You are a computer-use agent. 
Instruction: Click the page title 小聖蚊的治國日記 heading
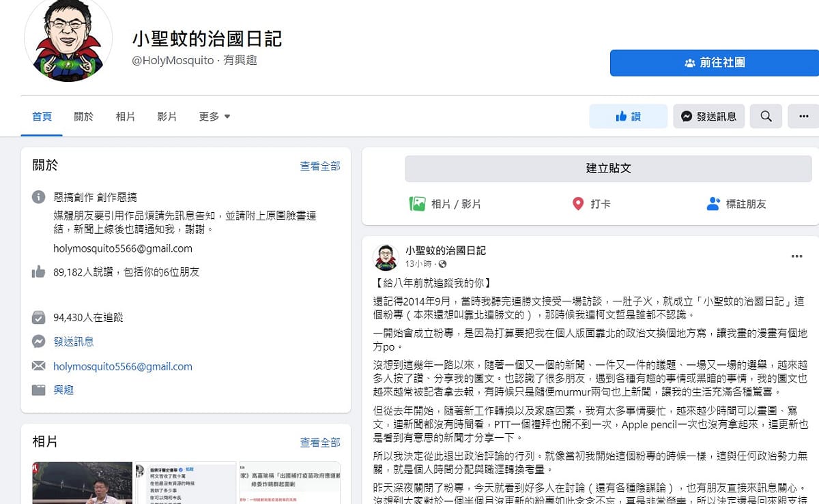pyautogui.click(x=207, y=39)
